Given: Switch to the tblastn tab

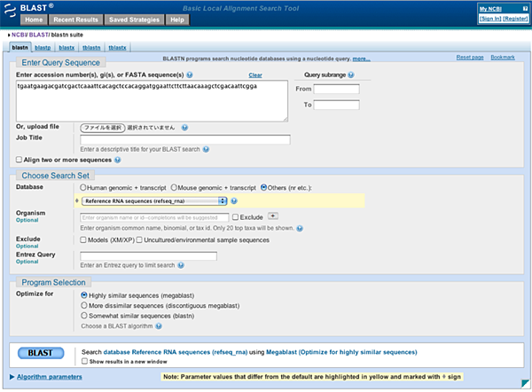Looking at the screenshot, I should click(x=91, y=48).
